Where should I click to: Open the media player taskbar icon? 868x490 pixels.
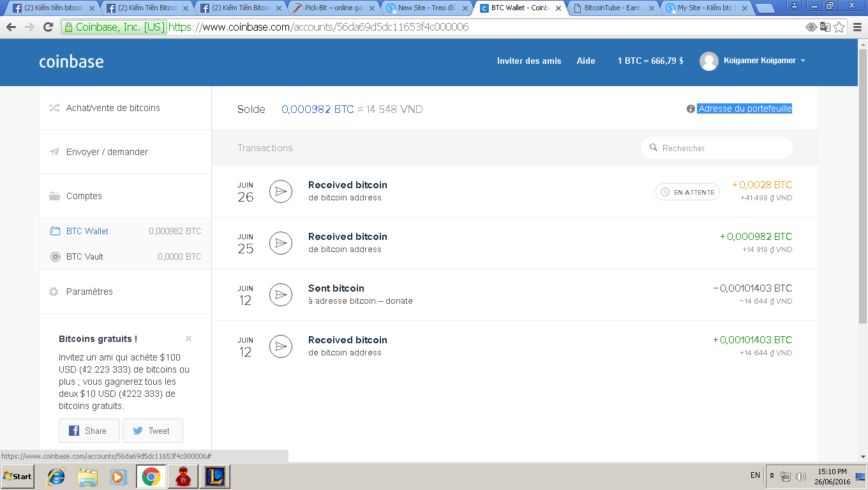pyautogui.click(x=118, y=477)
